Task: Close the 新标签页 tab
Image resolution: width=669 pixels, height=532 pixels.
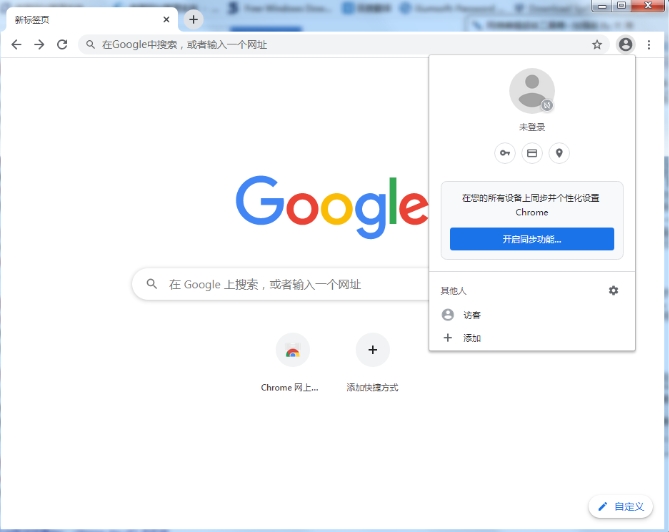Action: tap(166, 19)
